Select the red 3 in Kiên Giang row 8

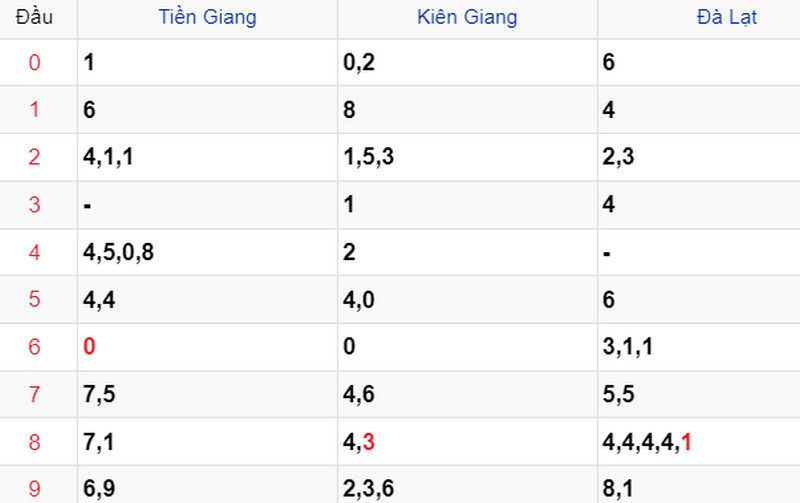(369, 442)
